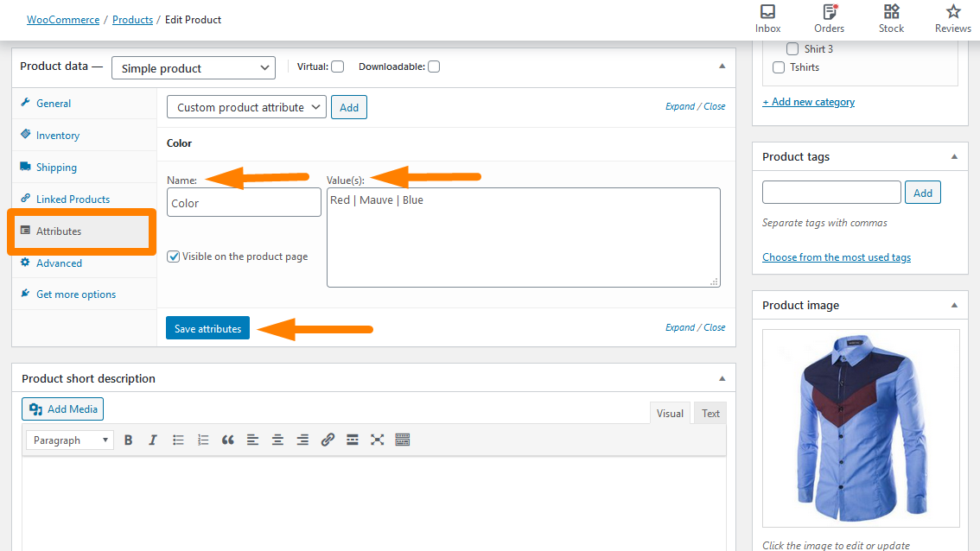This screenshot has height=551, width=980.
Task: Open the Advanced tab
Action: (x=85, y=263)
